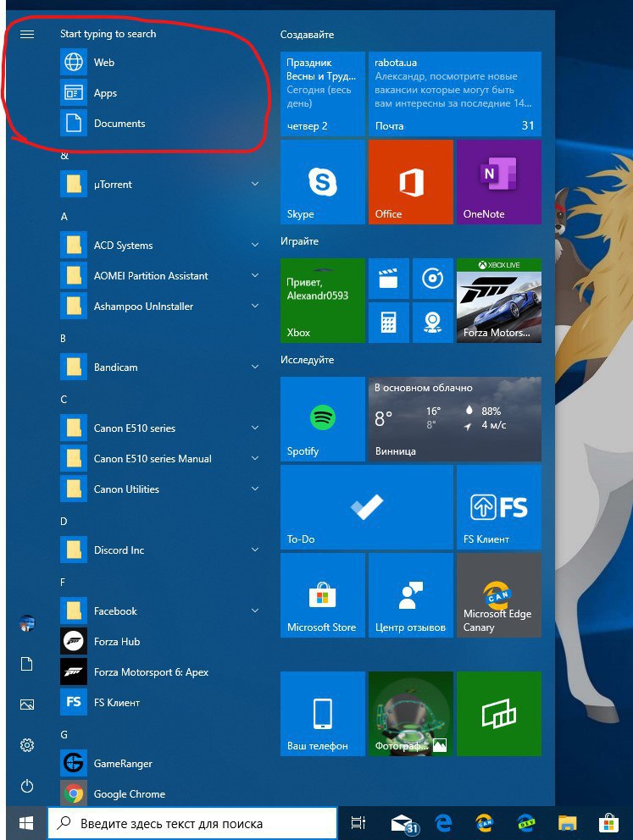Select the Web search globe icon
This screenshot has width=633, height=840.
coord(74,62)
